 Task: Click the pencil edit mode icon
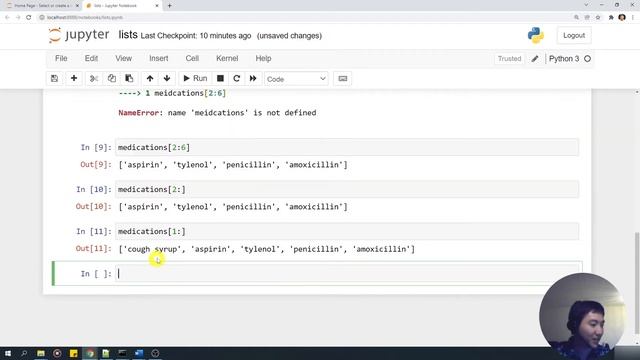tap(535, 59)
